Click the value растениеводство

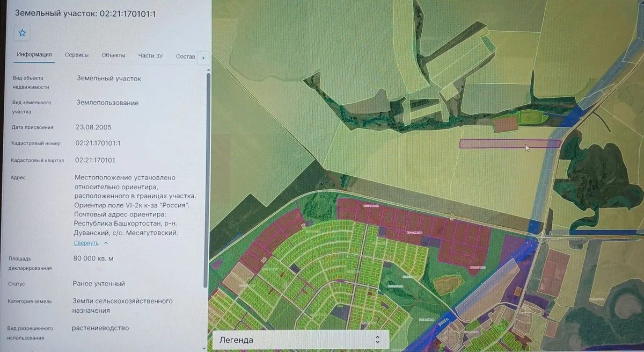coord(100,328)
